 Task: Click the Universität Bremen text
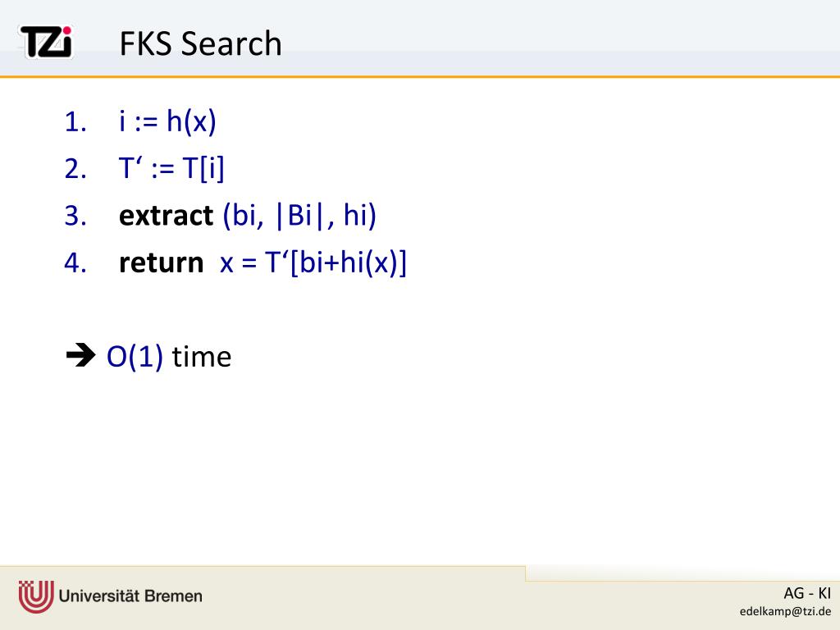point(130,596)
